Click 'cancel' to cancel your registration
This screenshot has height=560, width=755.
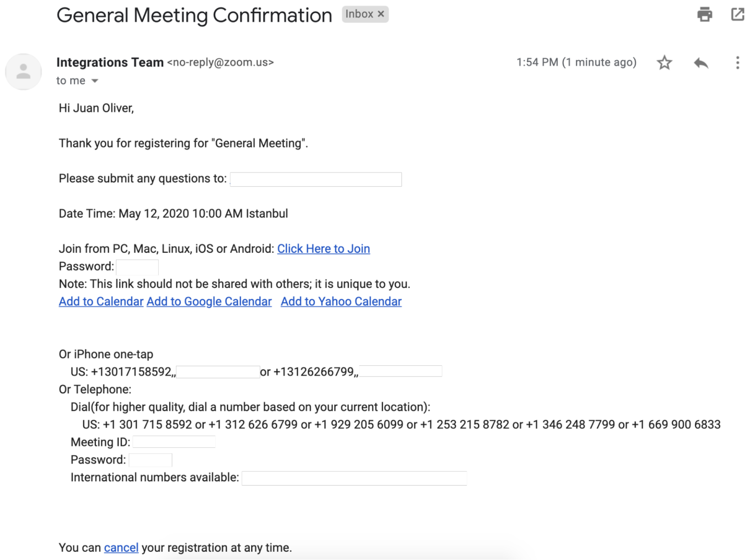[x=121, y=547]
